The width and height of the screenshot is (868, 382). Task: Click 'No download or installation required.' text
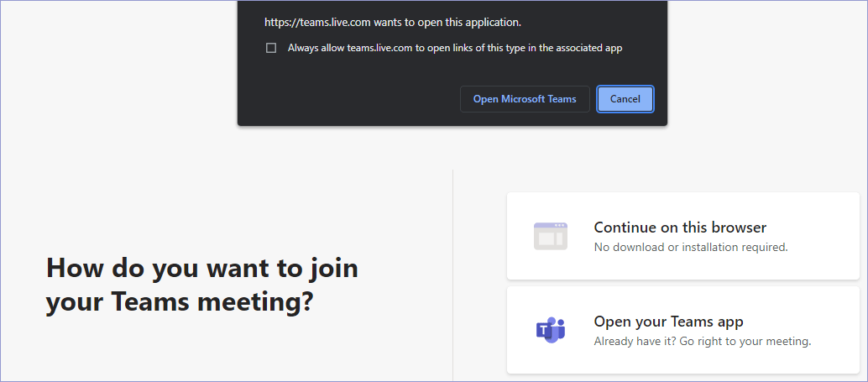pyautogui.click(x=690, y=247)
